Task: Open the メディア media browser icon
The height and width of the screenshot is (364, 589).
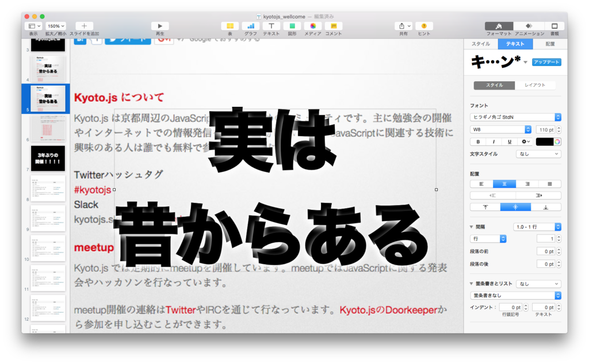Action: [x=312, y=26]
